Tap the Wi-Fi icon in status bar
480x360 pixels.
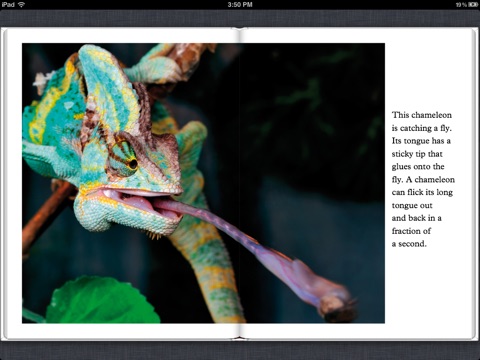(x=22, y=4)
